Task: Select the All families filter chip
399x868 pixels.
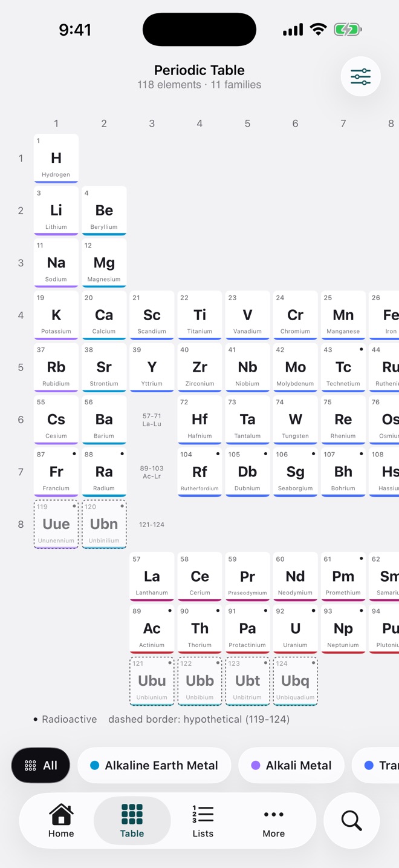Action: click(x=41, y=765)
